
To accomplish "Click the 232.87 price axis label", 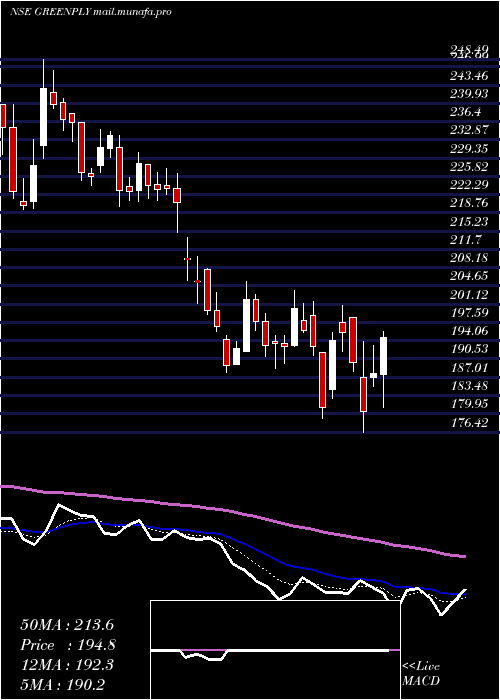I will tap(469, 130).
